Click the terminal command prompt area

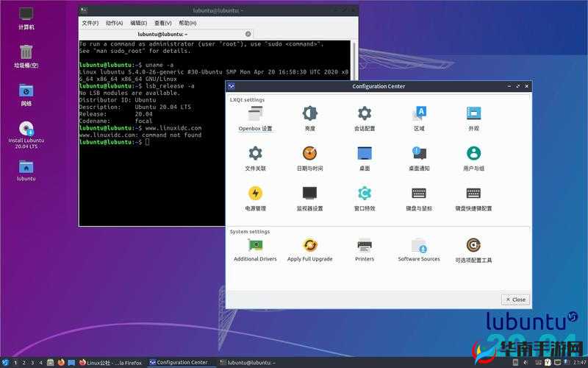(148, 142)
